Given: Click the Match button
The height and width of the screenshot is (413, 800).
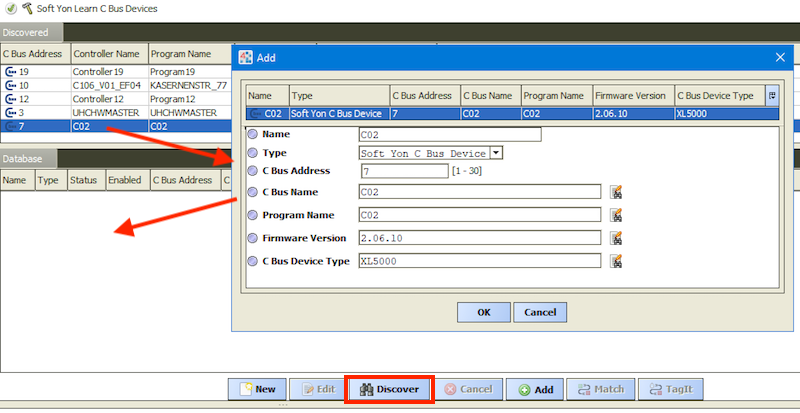Looking at the screenshot, I should pyautogui.click(x=601, y=390).
